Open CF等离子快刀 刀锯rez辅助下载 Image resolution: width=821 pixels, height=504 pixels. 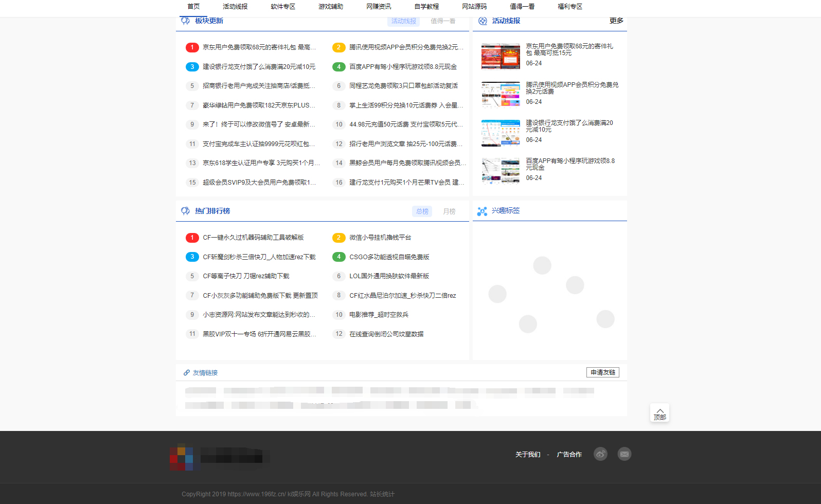coord(246,276)
